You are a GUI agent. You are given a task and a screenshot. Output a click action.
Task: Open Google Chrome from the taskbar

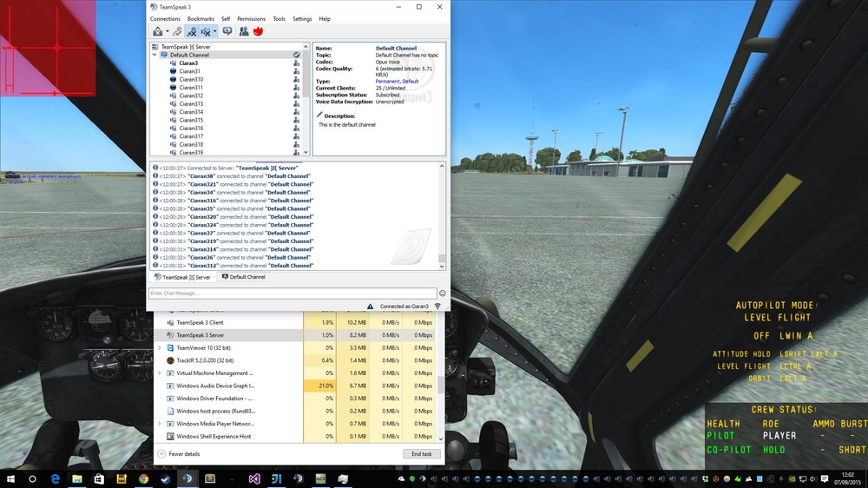143,478
